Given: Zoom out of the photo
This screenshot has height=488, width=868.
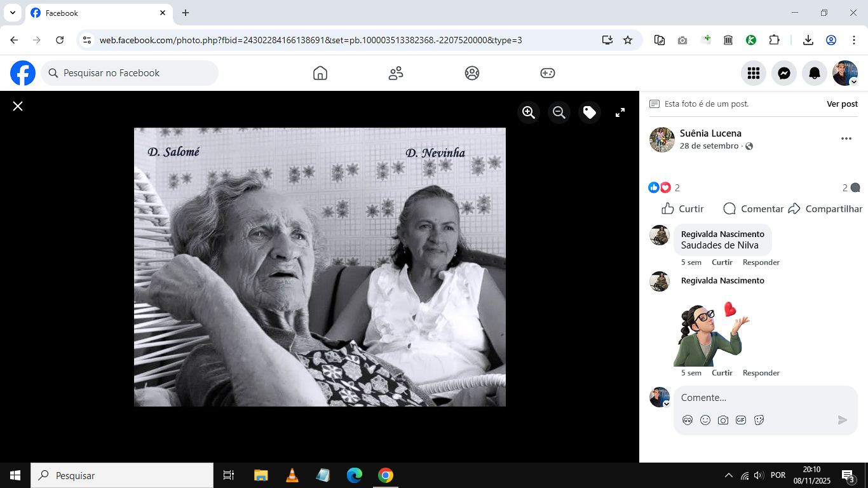Looking at the screenshot, I should point(559,112).
